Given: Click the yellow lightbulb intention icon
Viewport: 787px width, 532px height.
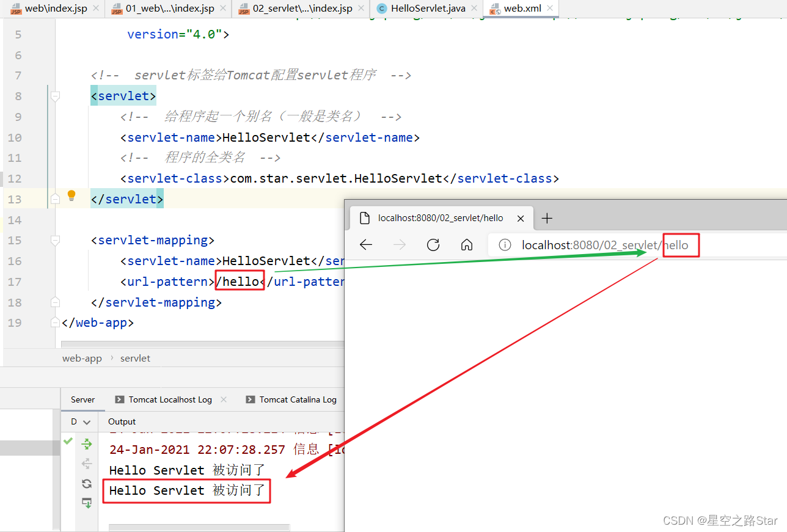Looking at the screenshot, I should (71, 195).
